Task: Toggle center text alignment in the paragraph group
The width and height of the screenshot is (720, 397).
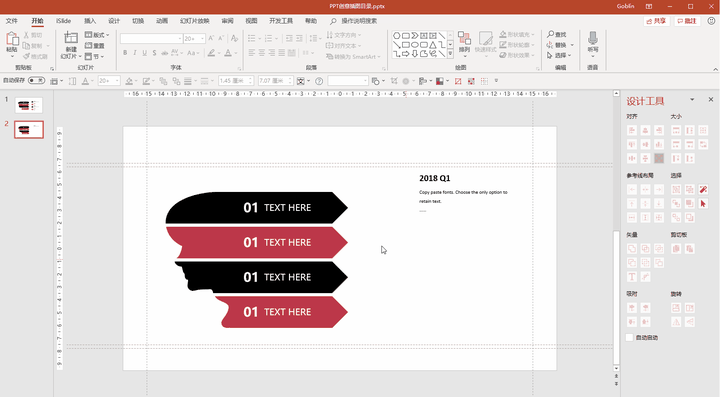Action: 262,53
